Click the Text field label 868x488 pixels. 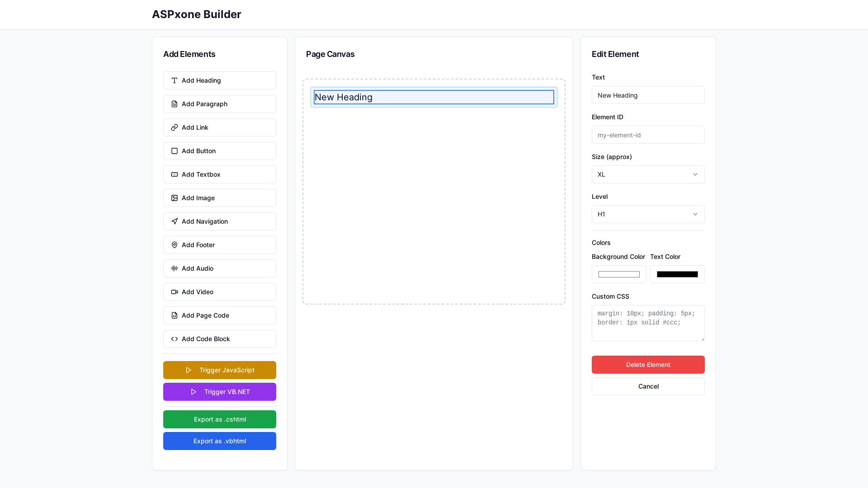(x=598, y=77)
